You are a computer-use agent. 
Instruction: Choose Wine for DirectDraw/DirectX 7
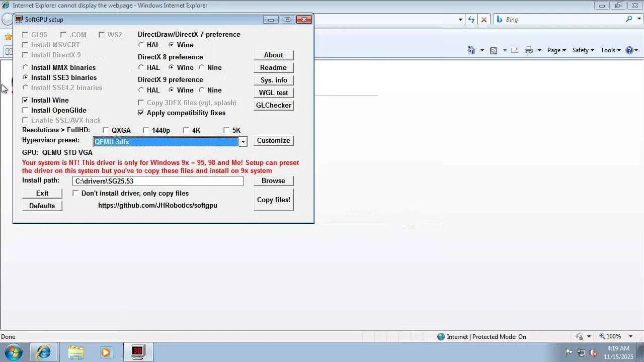coord(171,45)
